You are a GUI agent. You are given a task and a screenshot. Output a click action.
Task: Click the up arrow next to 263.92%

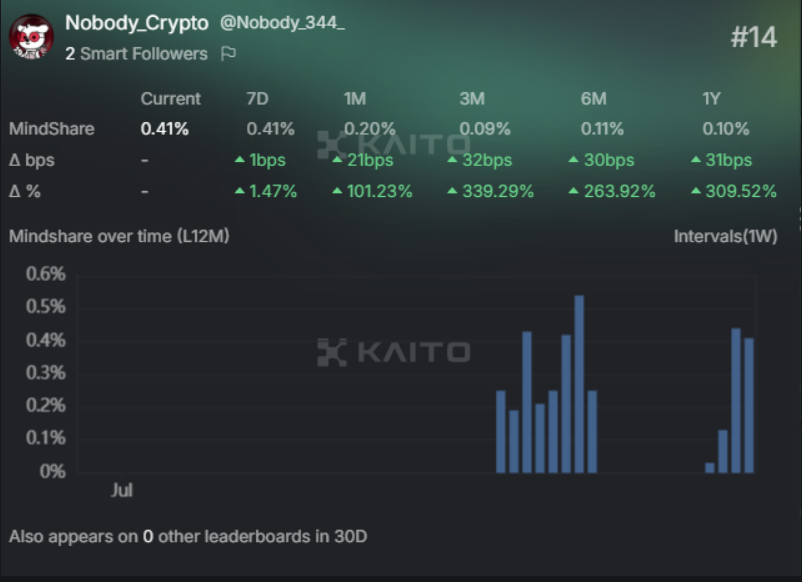[x=574, y=191]
